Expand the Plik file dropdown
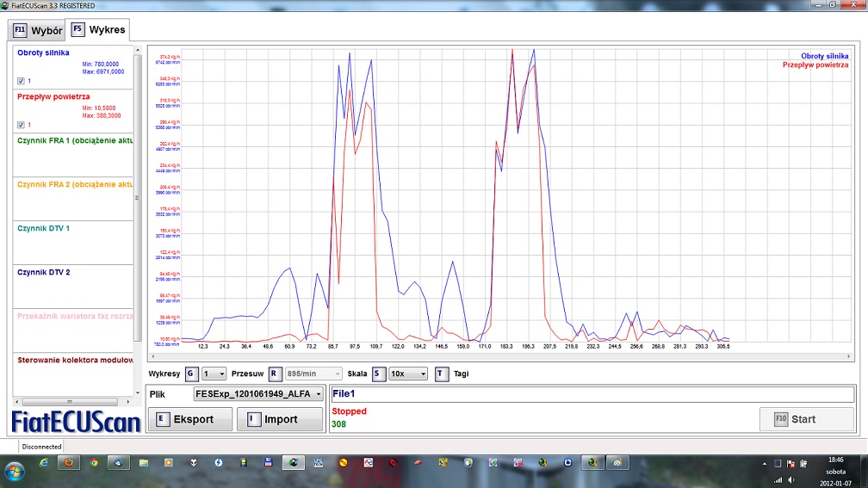The height and width of the screenshot is (488, 868). click(x=258, y=394)
